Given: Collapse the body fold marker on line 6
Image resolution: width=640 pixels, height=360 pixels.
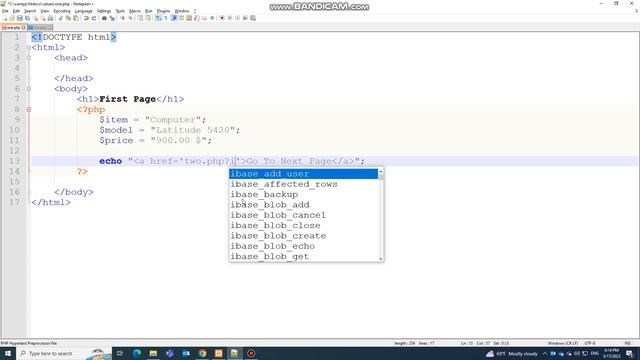Looking at the screenshot, I should pyautogui.click(x=29, y=89).
